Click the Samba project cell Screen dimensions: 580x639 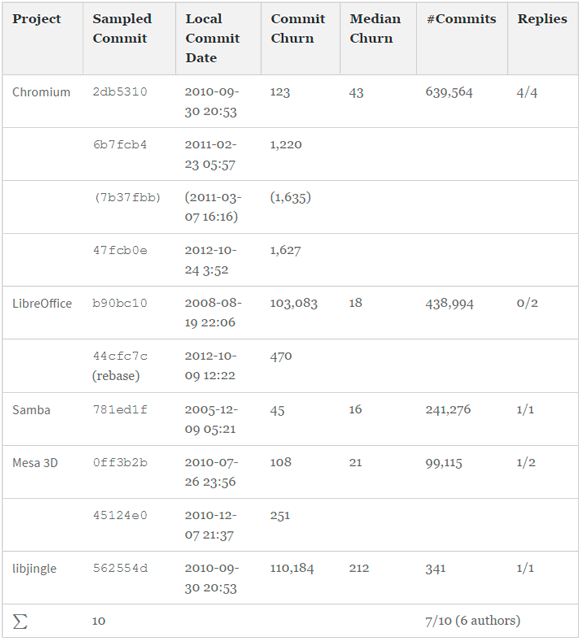[x=31, y=410]
